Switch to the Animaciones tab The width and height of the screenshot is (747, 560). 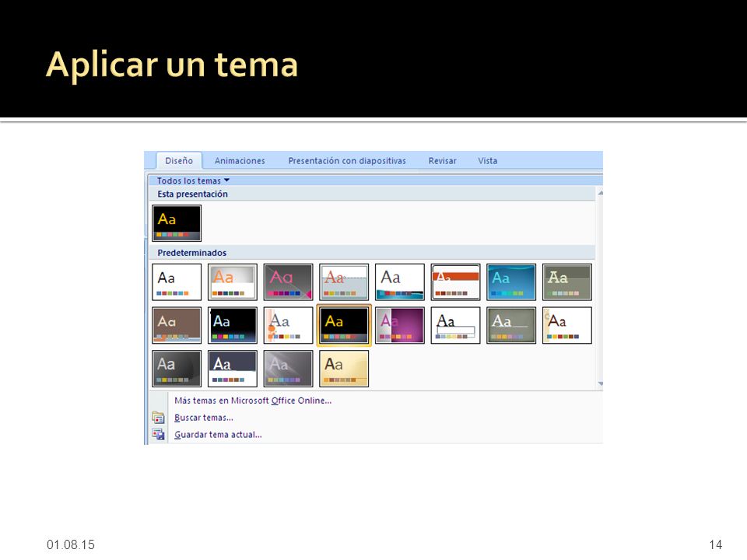pos(240,161)
